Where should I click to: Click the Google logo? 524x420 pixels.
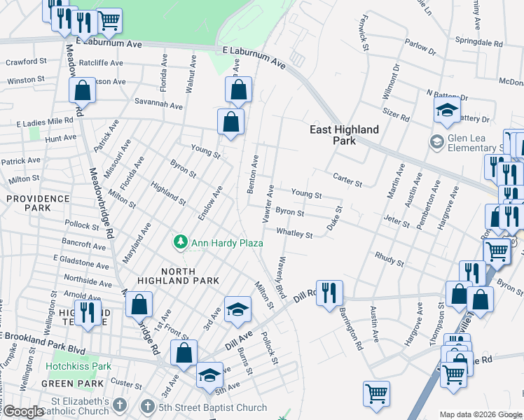point(23,412)
